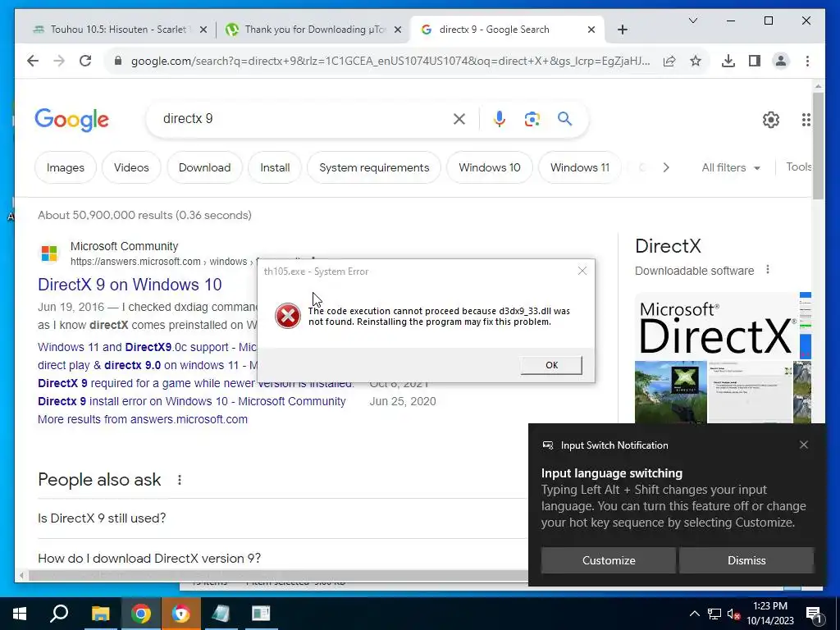Open the All filters dropdown

click(731, 167)
